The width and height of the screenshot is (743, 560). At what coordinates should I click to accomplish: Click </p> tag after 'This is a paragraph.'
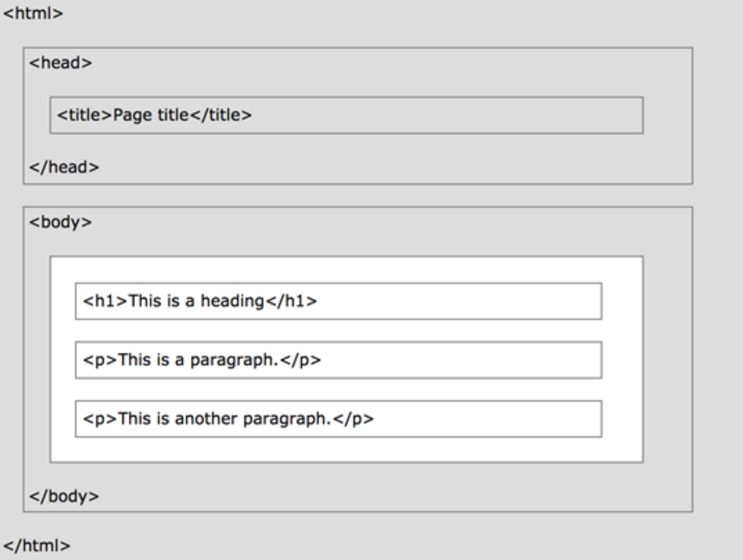[x=300, y=360]
